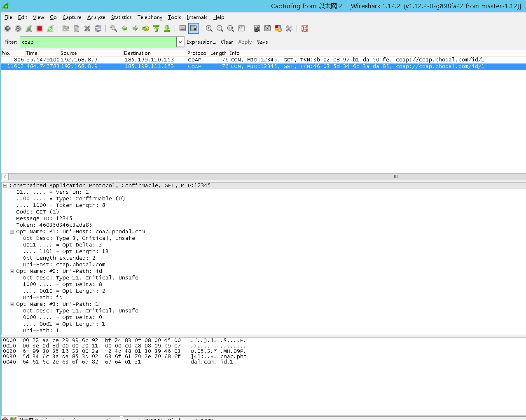Open the File menu
Screen dimensions: 526x420
coord(8,17)
